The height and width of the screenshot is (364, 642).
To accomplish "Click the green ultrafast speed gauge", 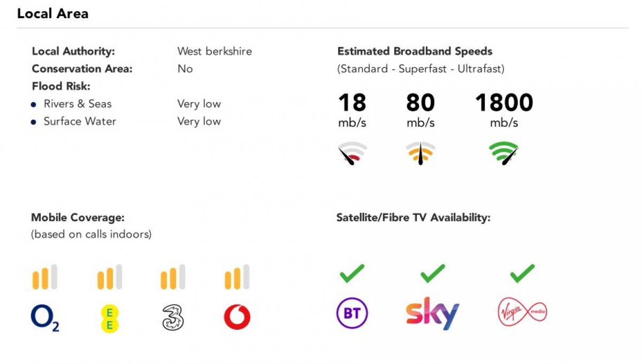I will (x=504, y=153).
